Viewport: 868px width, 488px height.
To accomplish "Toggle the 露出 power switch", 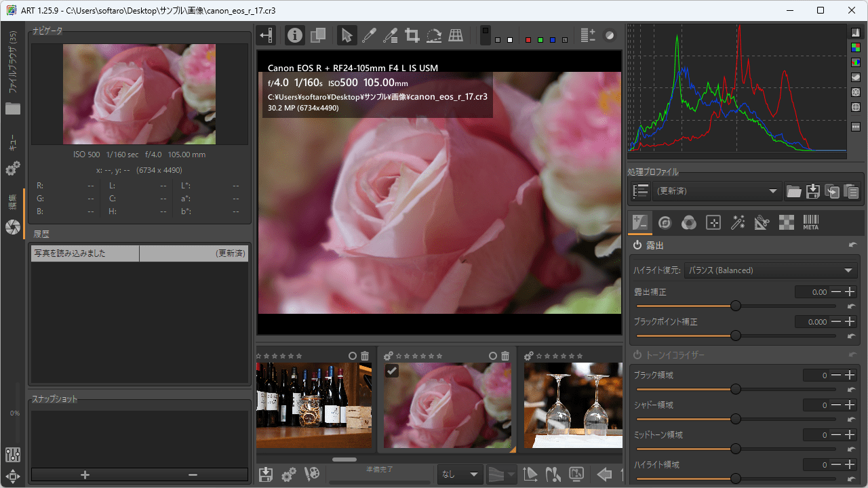I will (x=637, y=245).
